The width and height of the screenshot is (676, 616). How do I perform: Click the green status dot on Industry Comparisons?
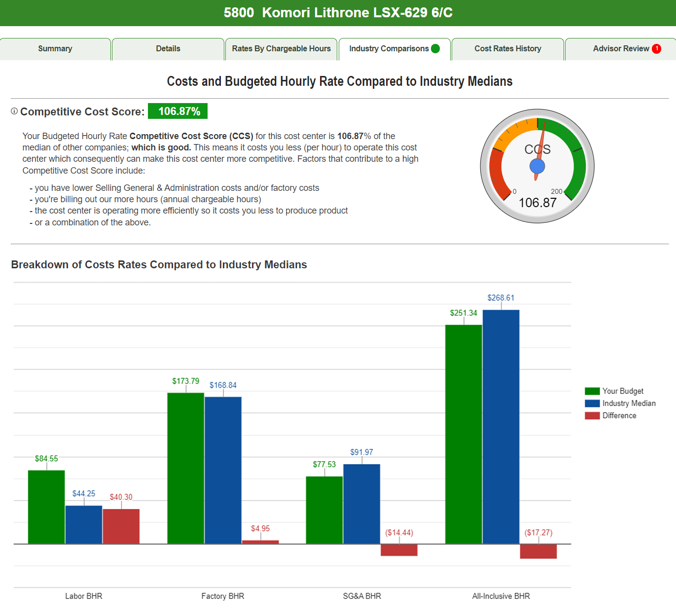[x=435, y=48]
